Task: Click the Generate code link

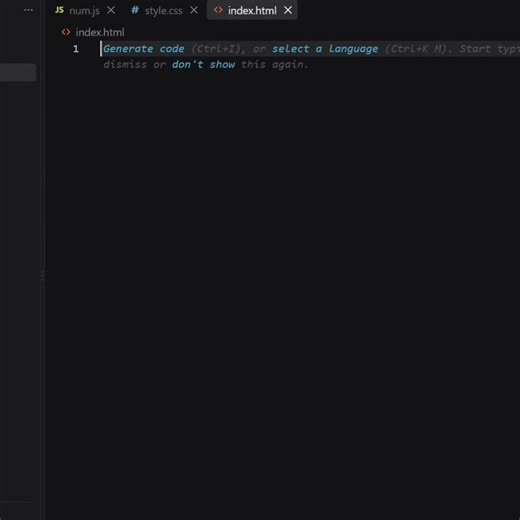Action: 144,49
